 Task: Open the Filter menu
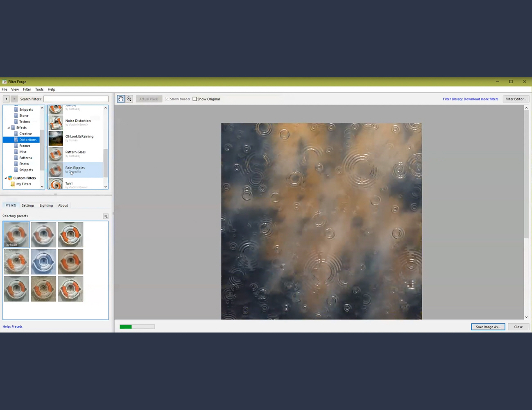(27, 89)
